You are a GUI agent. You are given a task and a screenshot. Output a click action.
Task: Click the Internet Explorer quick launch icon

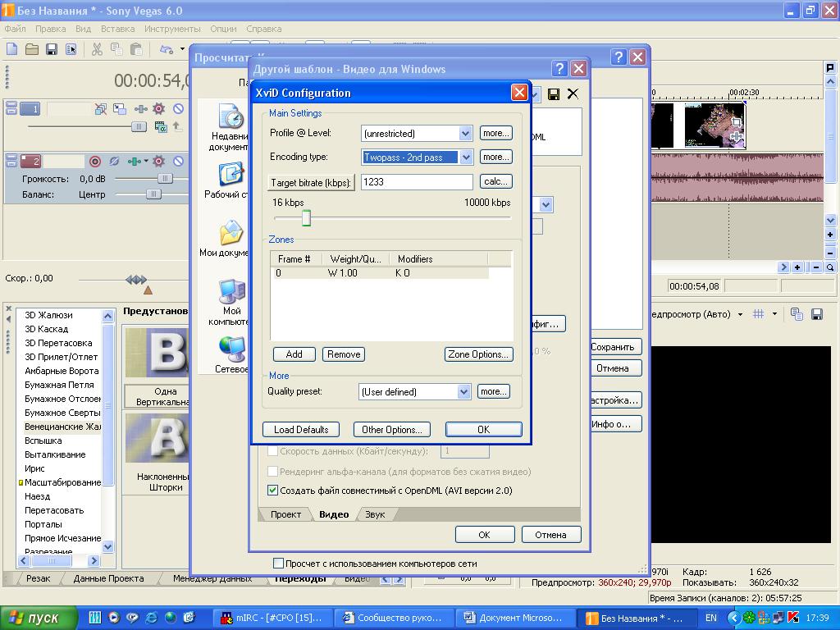pyautogui.click(x=152, y=617)
